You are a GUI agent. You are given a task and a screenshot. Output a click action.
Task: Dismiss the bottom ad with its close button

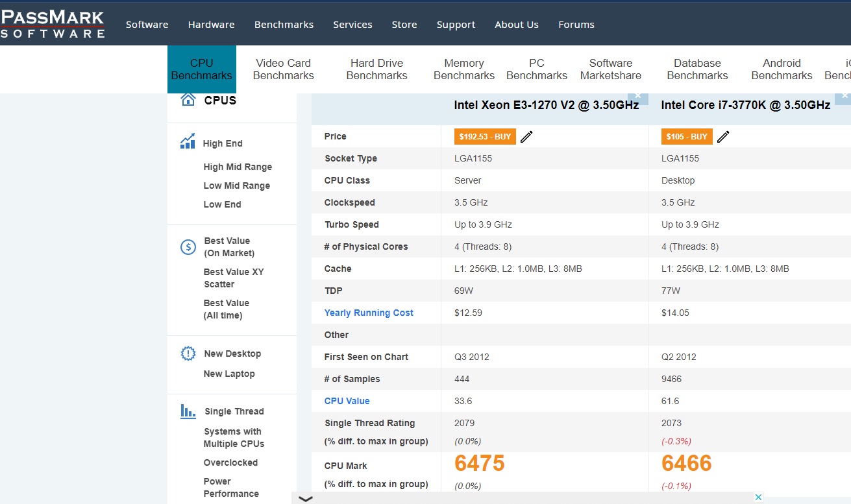click(757, 496)
